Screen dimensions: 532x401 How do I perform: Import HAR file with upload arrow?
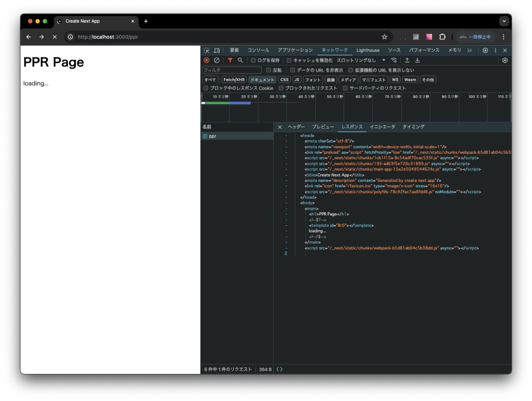pyautogui.click(x=407, y=60)
